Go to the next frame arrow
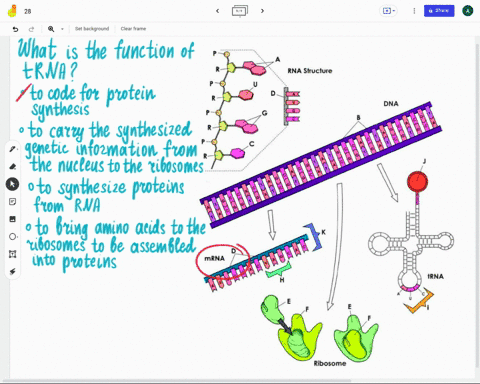This screenshot has height=384, width=480. [262, 11]
